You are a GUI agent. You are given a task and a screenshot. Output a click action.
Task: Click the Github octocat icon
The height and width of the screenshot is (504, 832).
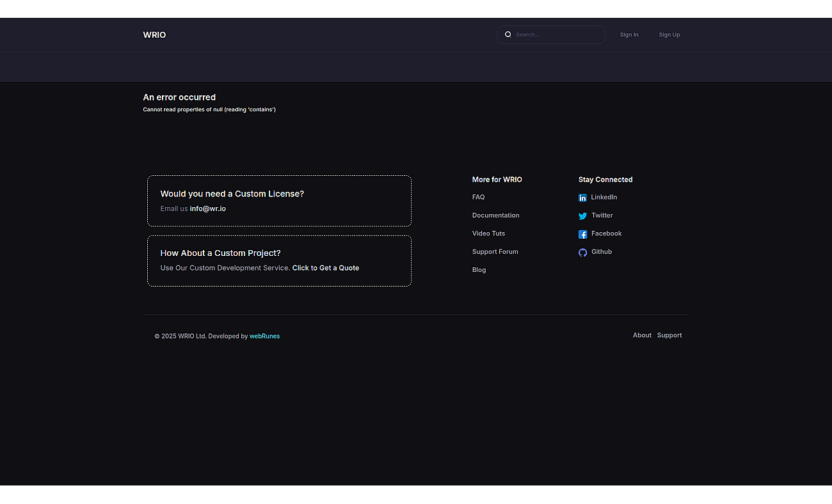click(582, 253)
